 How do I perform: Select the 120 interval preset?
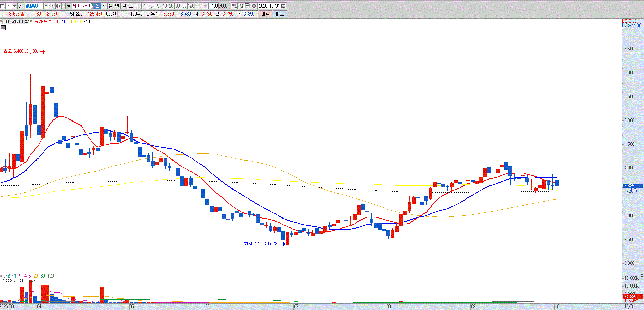(191, 6)
